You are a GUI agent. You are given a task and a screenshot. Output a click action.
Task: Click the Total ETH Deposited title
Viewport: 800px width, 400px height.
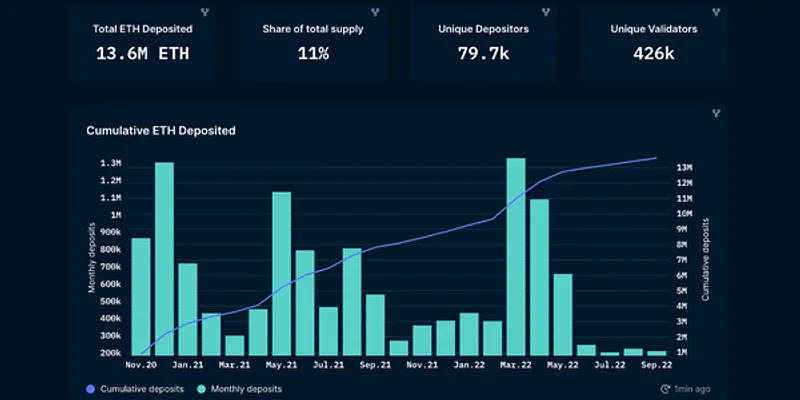(x=142, y=29)
